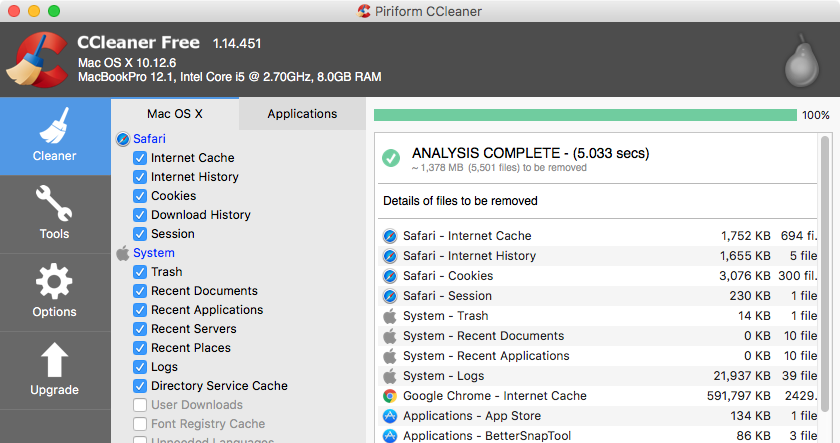Uncheck the Session checkbox

click(x=140, y=234)
